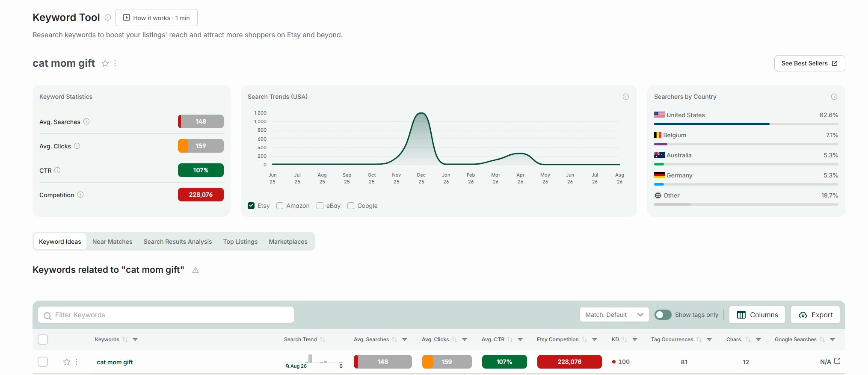Screen dimensions: 868x375
Task: Show info for Avg. Clicks statistic
Action: pyautogui.click(x=77, y=146)
